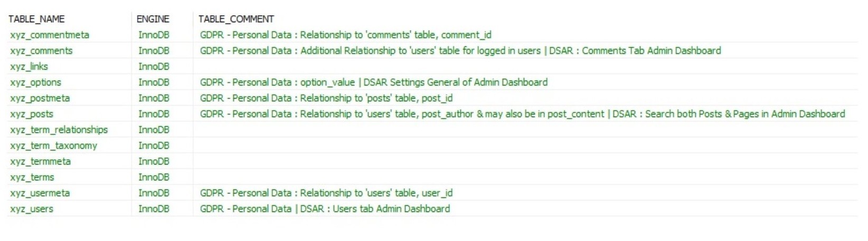Click the InnoDB engine cell for xyz_links
Viewport: 868px width, 241px height.
[154, 66]
